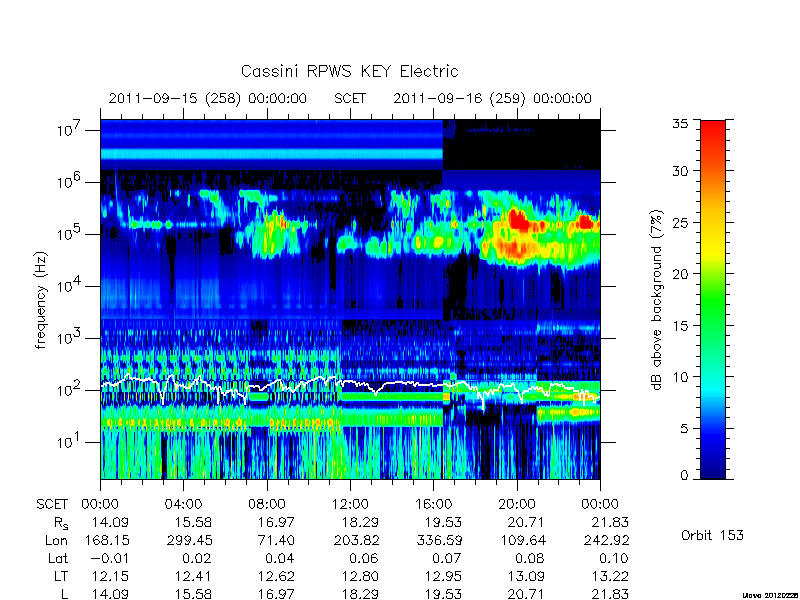Click the Lon value 203.82
This screenshot has width=800, height=600.
click(x=356, y=540)
